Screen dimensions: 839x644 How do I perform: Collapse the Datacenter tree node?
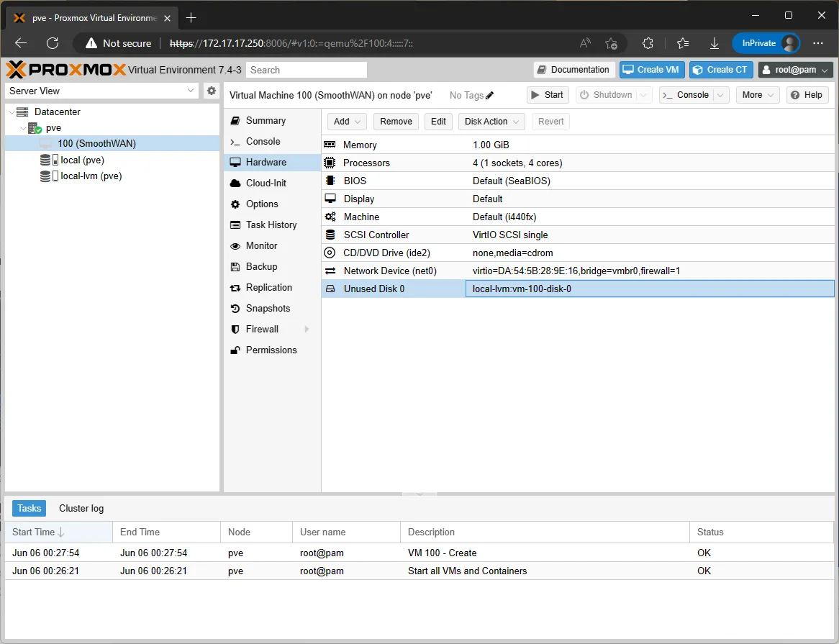(x=12, y=112)
